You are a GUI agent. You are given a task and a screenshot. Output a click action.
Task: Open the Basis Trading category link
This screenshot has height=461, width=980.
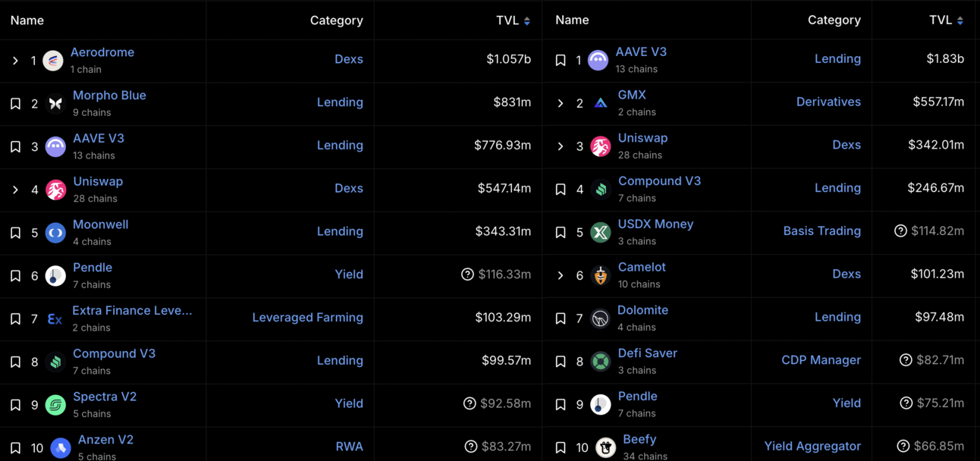822,231
